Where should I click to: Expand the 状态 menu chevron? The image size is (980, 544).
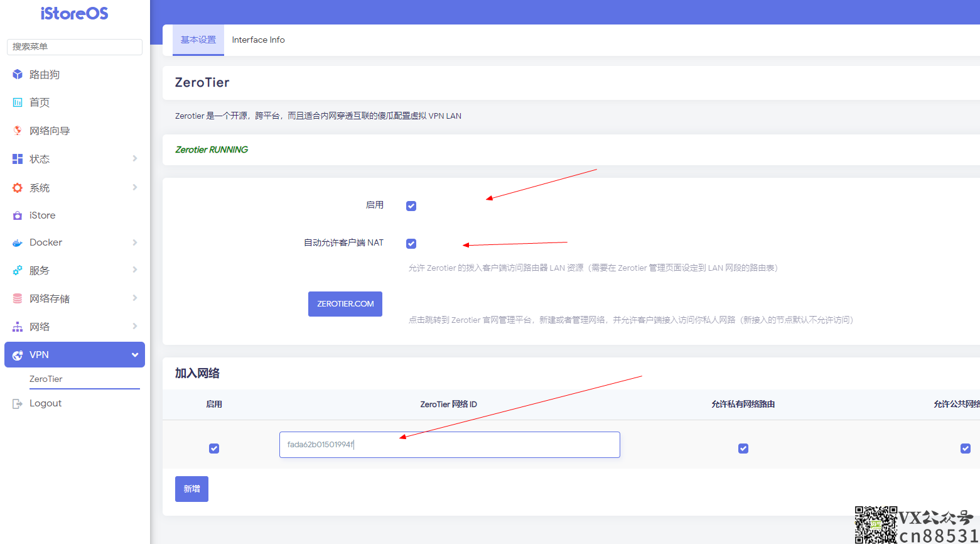click(135, 158)
